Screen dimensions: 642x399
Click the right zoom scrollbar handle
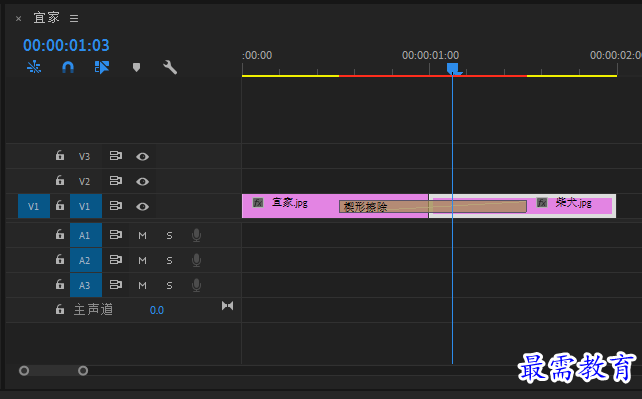click(83, 371)
